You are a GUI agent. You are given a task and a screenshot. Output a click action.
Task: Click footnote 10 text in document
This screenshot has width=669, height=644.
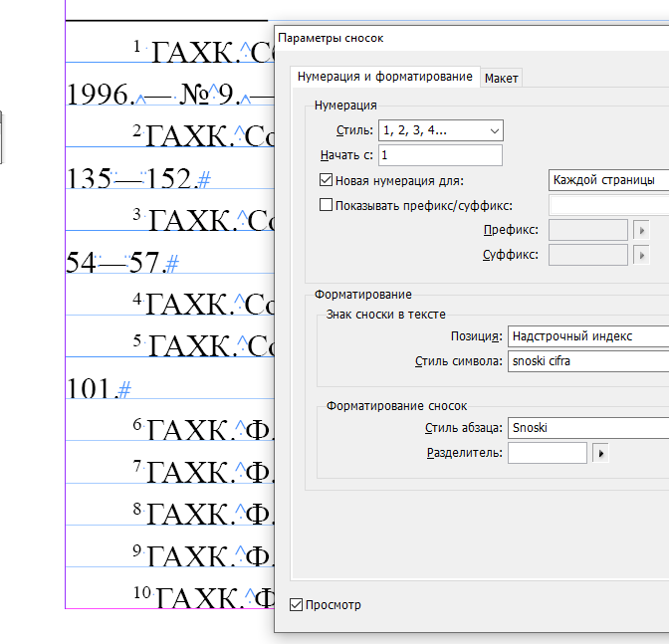(203, 597)
